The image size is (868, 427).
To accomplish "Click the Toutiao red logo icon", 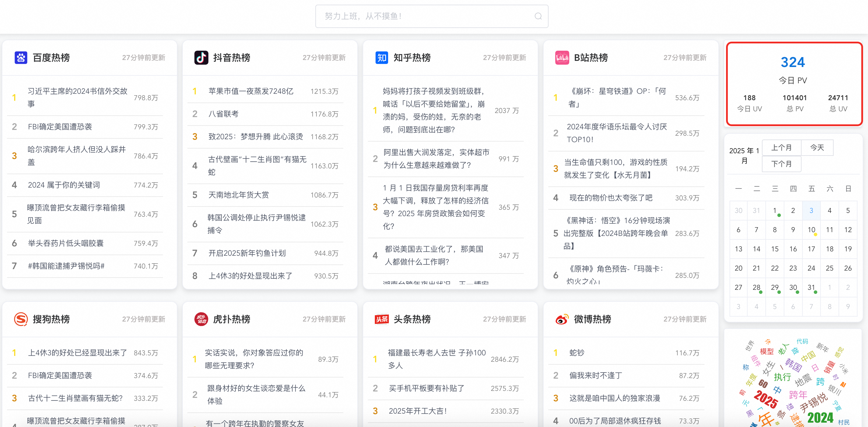I will pyautogui.click(x=382, y=319).
